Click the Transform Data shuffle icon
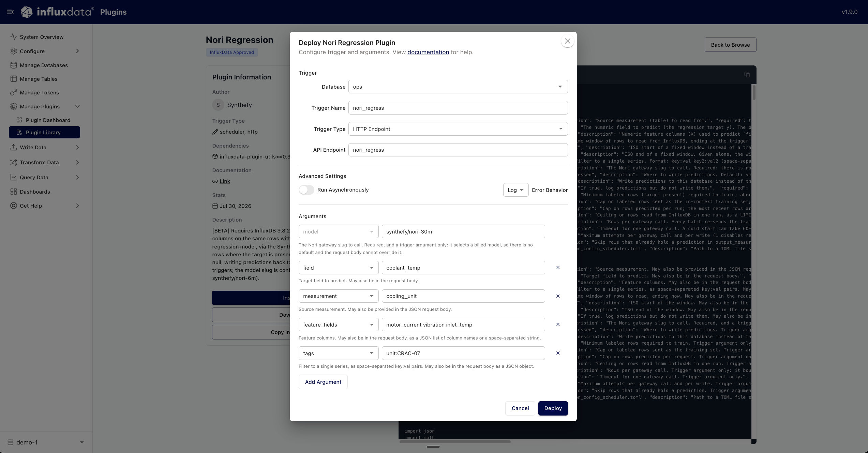Image resolution: width=868 pixels, height=453 pixels. point(14,162)
